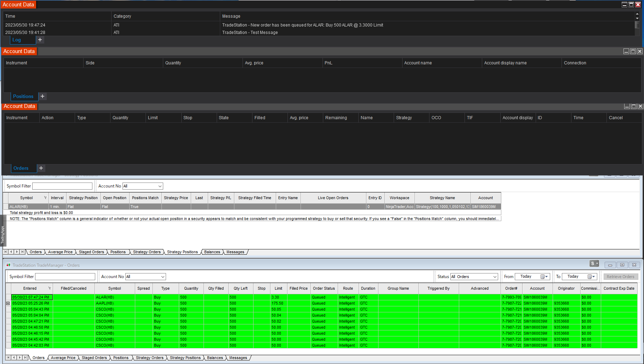Click the plus icon next to Orders tab
The width and height of the screenshot is (644, 364).
(x=41, y=168)
